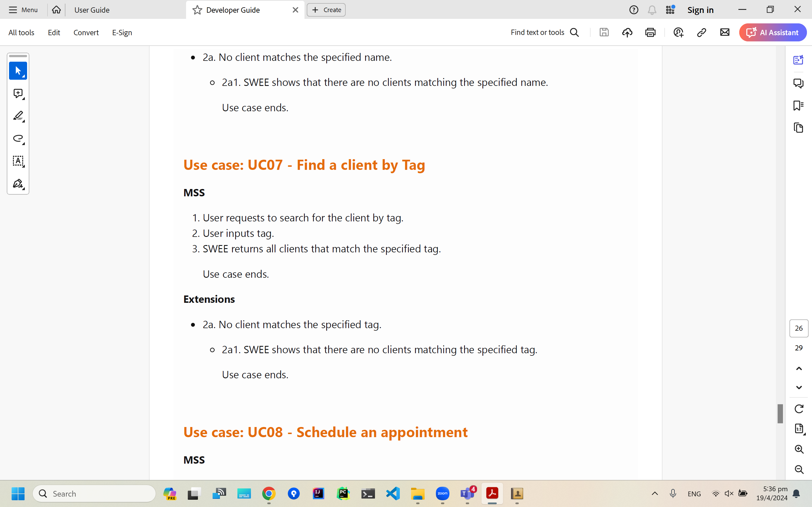
Task: Open the fill and sign tool
Action: (18, 184)
